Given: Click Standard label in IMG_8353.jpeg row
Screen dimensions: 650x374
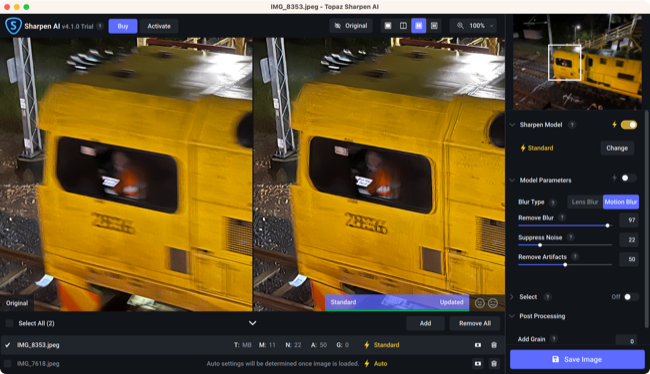Looking at the screenshot, I should [x=386, y=345].
